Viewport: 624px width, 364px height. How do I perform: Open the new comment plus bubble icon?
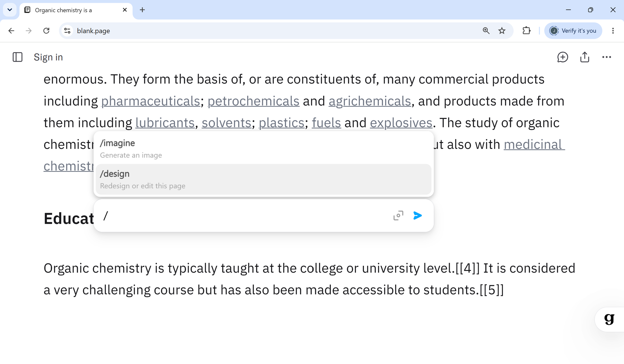coord(562,57)
